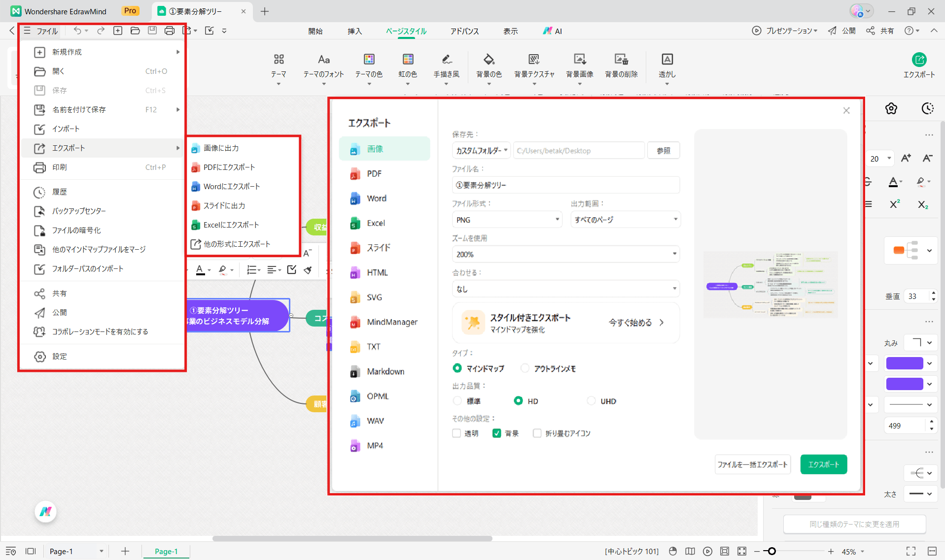Open 背景の色 fill bucket icon
This screenshot has width=945, height=560.
[489, 59]
